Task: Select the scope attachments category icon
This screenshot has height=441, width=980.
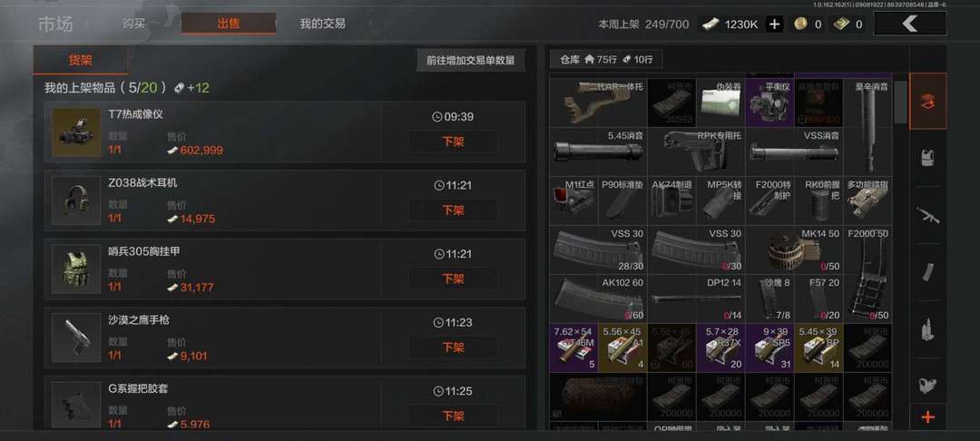Action: pyautogui.click(x=927, y=385)
